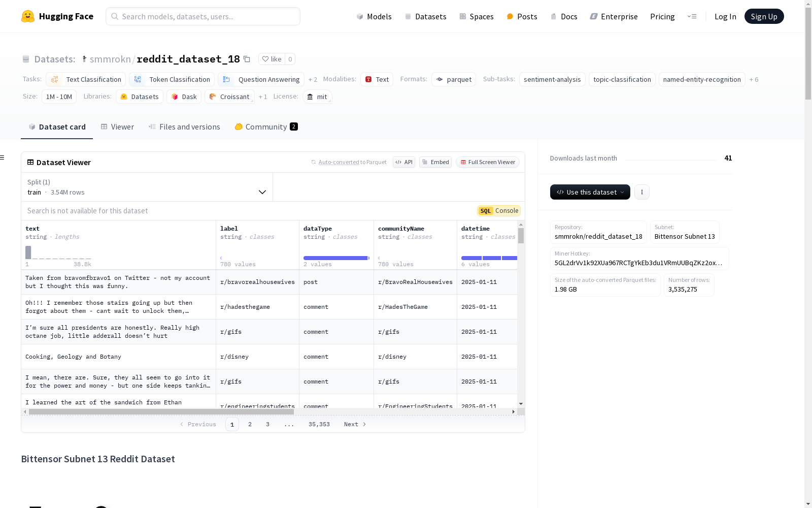
Task: Click the Token Classification task tag
Action: [172, 79]
